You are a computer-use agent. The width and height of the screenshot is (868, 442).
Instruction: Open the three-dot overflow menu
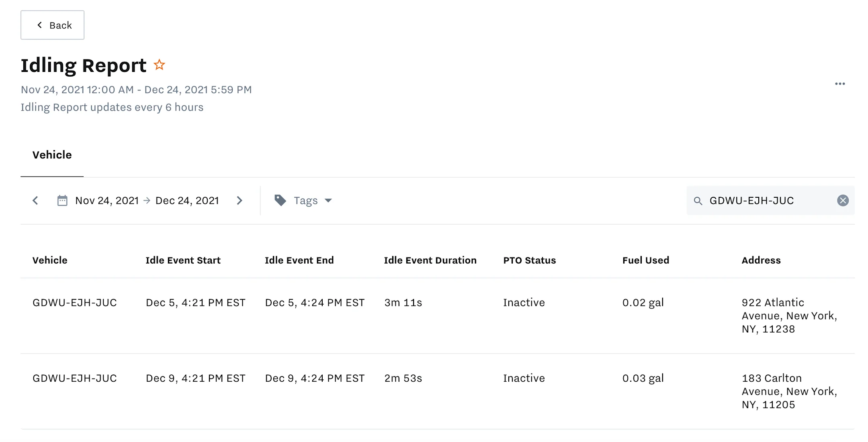click(x=840, y=84)
